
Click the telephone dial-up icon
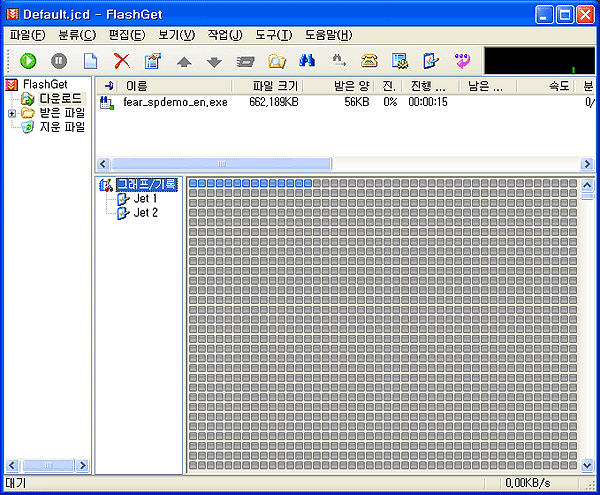click(x=369, y=61)
